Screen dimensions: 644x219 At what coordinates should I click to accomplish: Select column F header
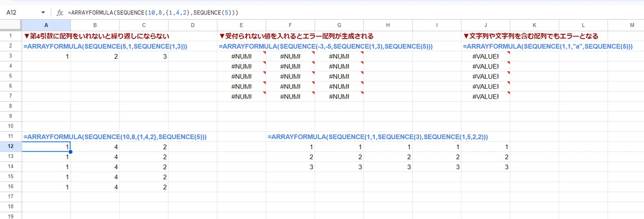point(290,25)
